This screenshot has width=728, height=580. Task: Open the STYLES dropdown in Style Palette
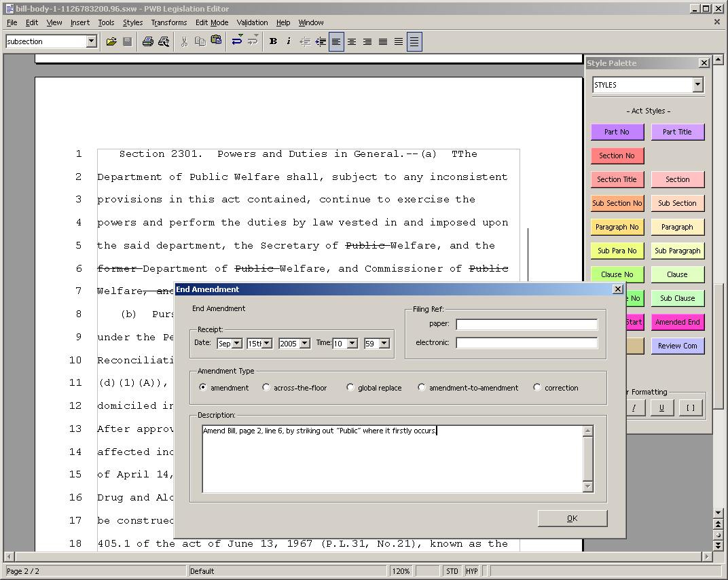coord(697,85)
